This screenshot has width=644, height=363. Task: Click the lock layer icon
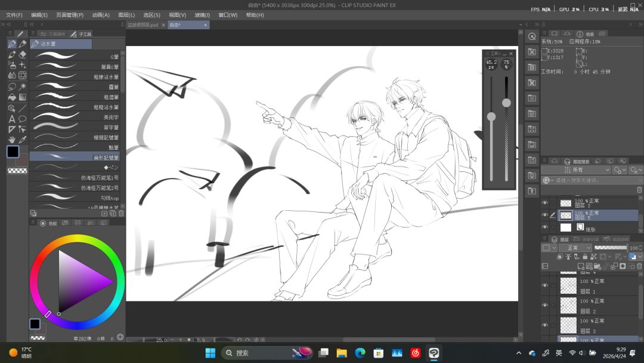point(585,257)
